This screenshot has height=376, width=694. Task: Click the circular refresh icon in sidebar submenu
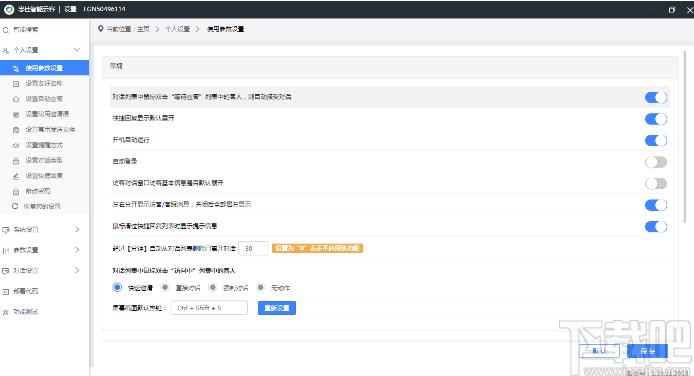coord(15,206)
